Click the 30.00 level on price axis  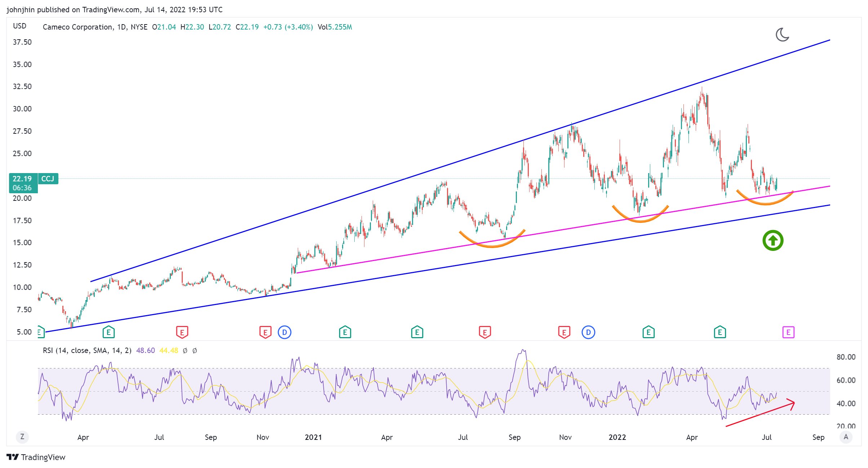pyautogui.click(x=22, y=109)
